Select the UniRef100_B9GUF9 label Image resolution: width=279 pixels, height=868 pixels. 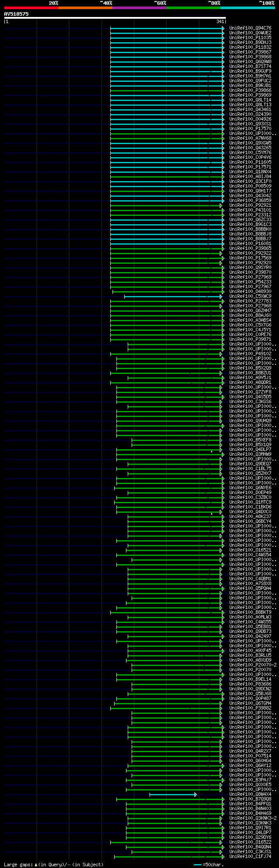pyautogui.click(x=250, y=71)
